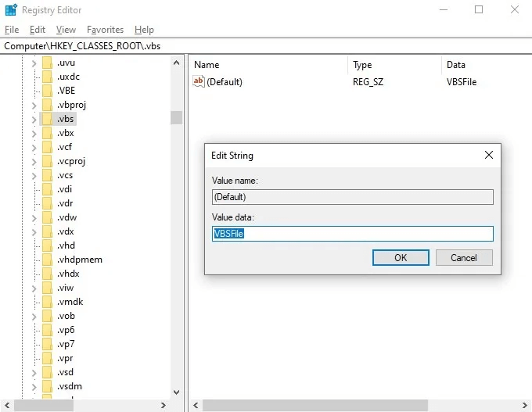Image resolution: width=532 pixels, height=412 pixels.
Task: Click the tree pane horizontal scrollbar thumb
Action: [x=44, y=405]
